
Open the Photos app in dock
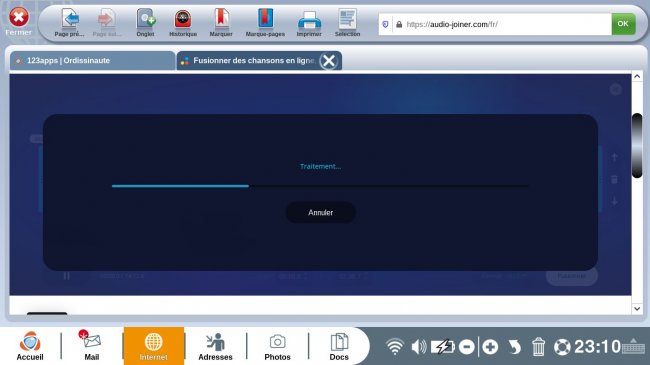(x=277, y=346)
